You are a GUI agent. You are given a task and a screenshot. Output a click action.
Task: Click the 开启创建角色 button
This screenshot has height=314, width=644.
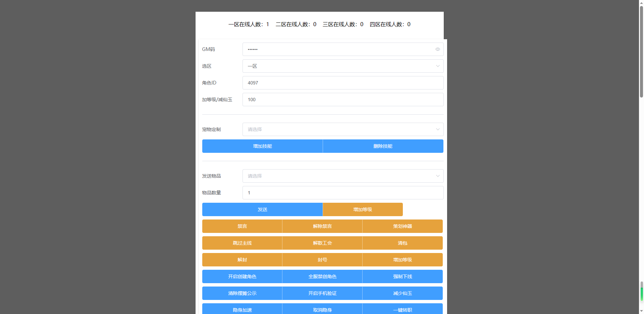point(242,276)
